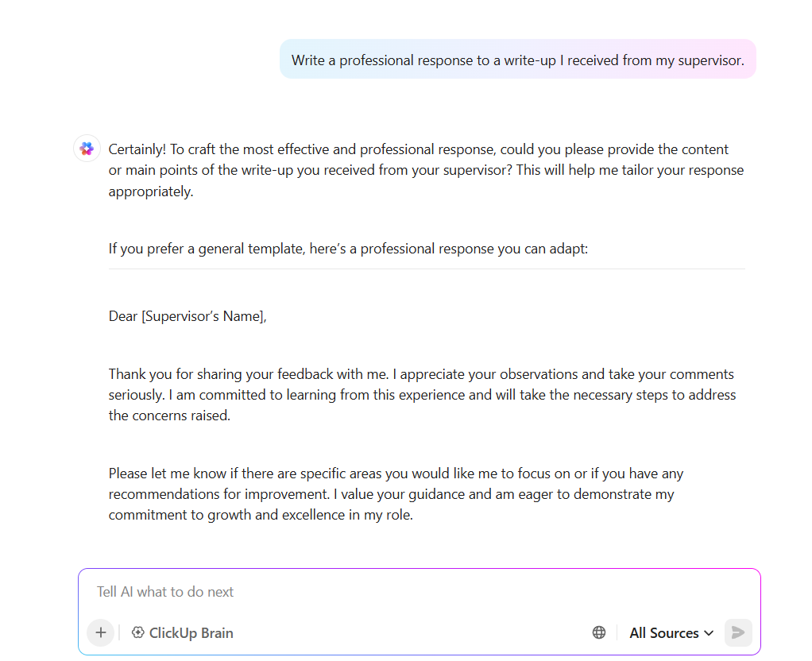Toggle the globe web search icon

click(x=599, y=632)
